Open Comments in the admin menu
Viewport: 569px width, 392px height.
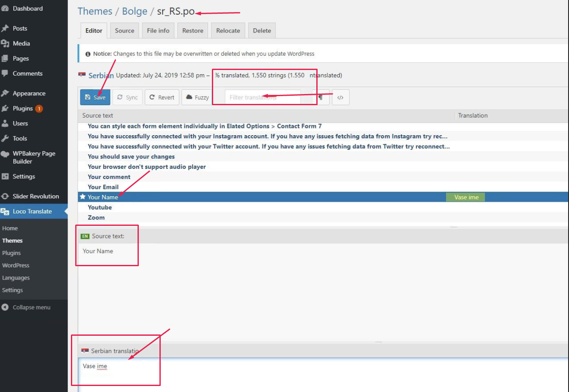[x=28, y=73]
